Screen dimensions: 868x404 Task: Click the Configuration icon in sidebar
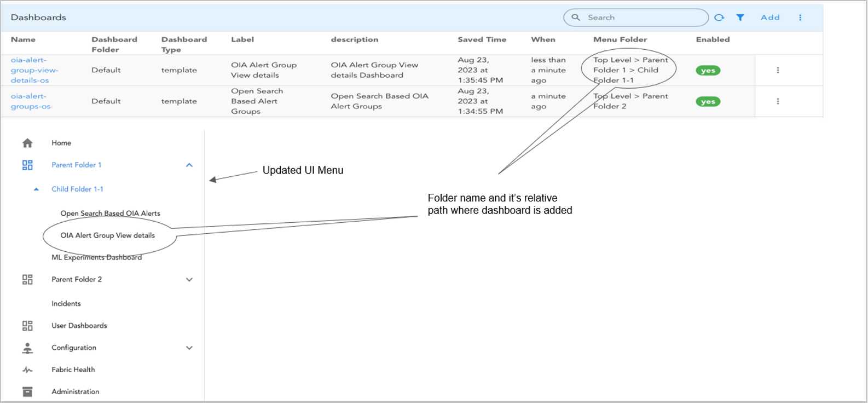tap(27, 348)
